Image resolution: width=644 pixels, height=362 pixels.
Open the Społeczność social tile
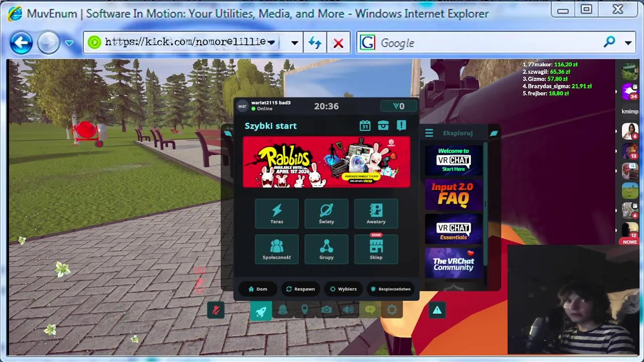pos(277,249)
